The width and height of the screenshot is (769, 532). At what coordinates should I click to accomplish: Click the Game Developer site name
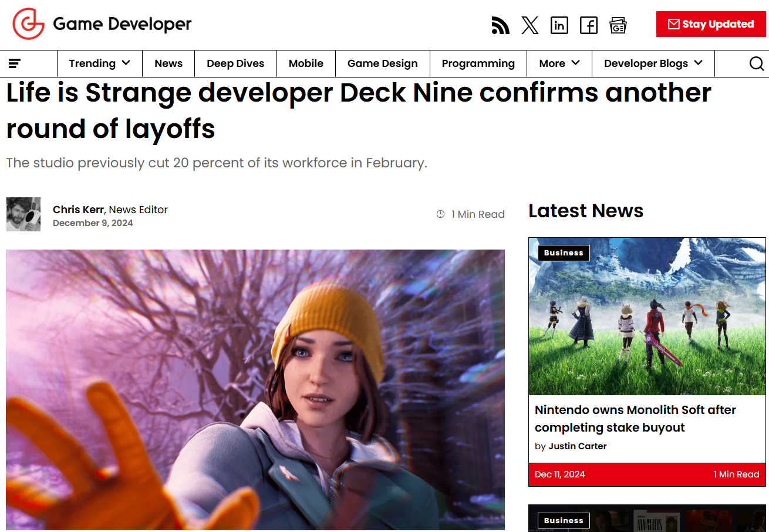[122, 24]
